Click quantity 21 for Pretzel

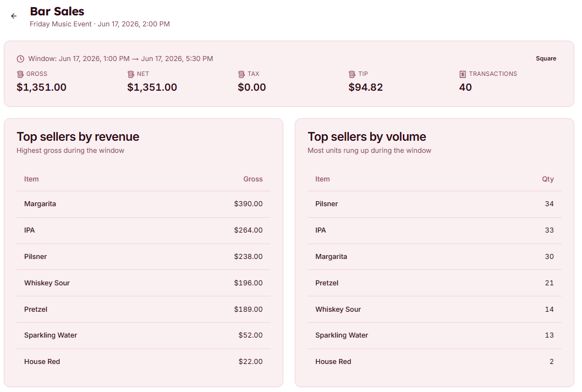550,283
